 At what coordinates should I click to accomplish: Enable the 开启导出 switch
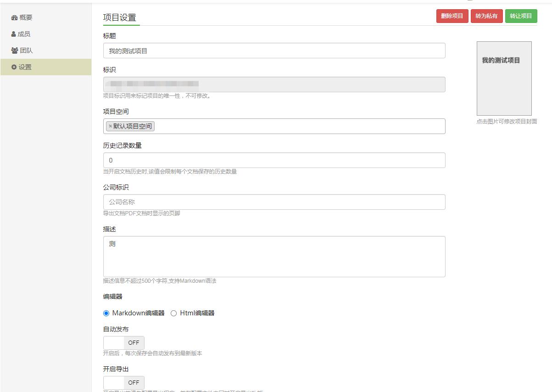[123, 382]
